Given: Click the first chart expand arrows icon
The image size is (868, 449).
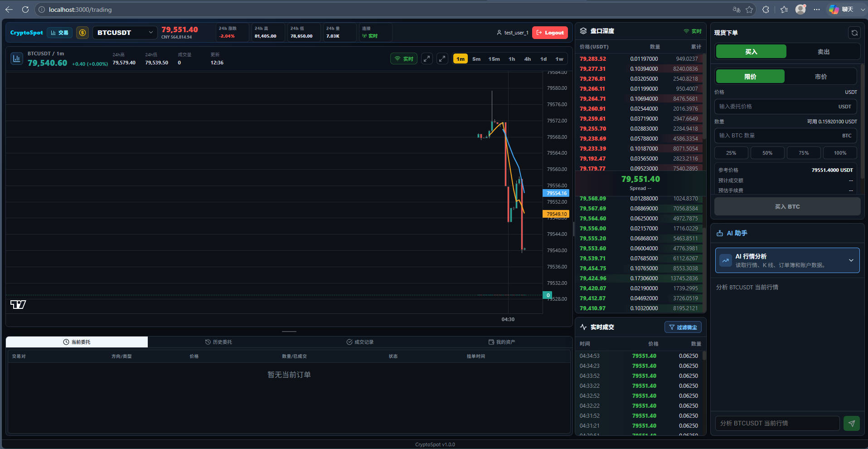Looking at the screenshot, I should pos(427,59).
